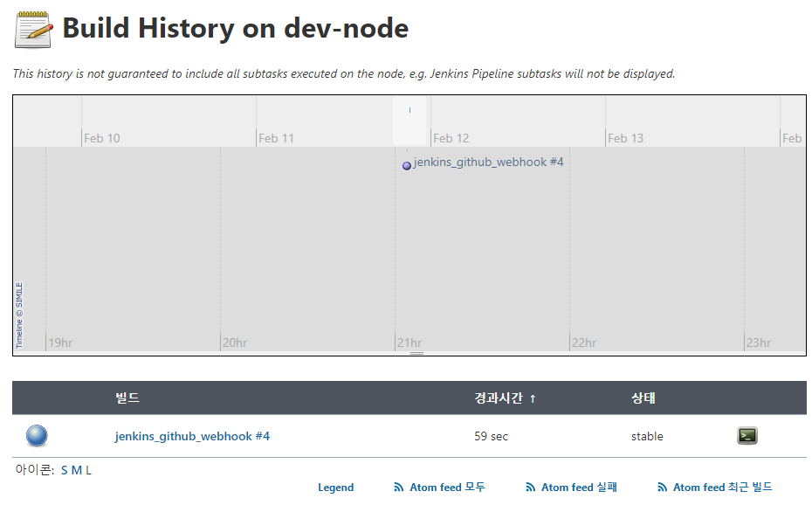Click RSS icon beside Atom feed 모두

(399, 488)
